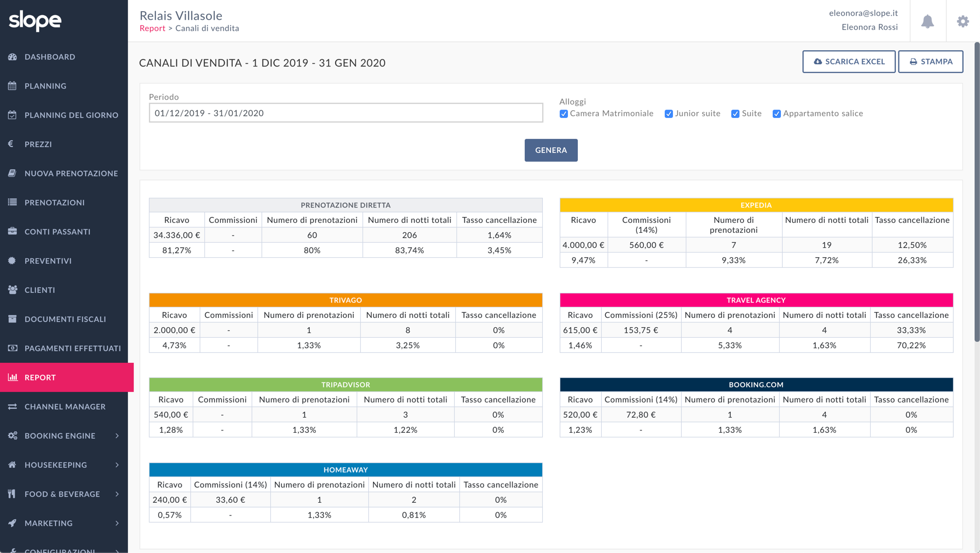Click the Expedia yellow header bar
Screen dimensions: 980x553
pyautogui.click(x=756, y=205)
